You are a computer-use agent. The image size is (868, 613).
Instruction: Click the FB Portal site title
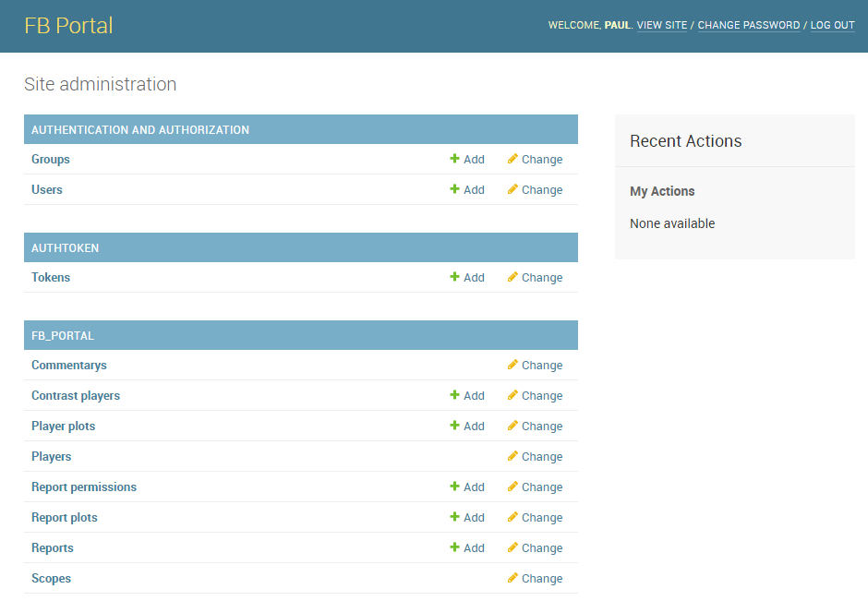click(x=68, y=26)
